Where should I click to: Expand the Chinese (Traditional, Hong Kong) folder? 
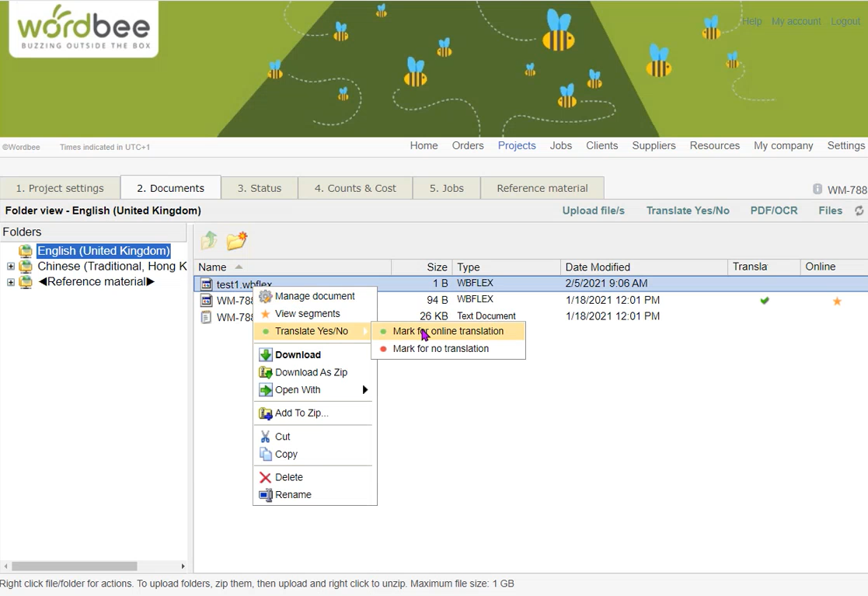[11, 267]
